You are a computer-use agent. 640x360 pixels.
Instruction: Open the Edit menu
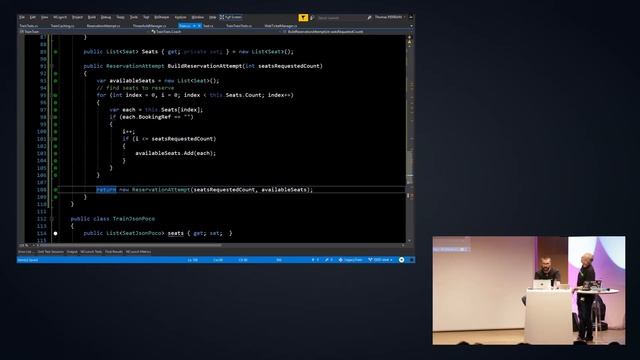[x=33, y=17]
